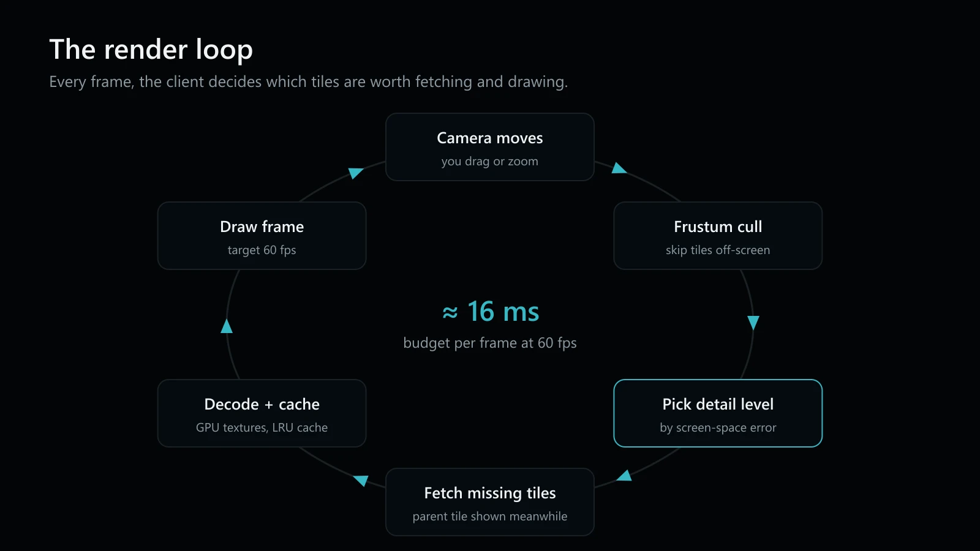This screenshot has height=551, width=980.
Task: Select the Fetch missing tiles box
Action: (490, 502)
